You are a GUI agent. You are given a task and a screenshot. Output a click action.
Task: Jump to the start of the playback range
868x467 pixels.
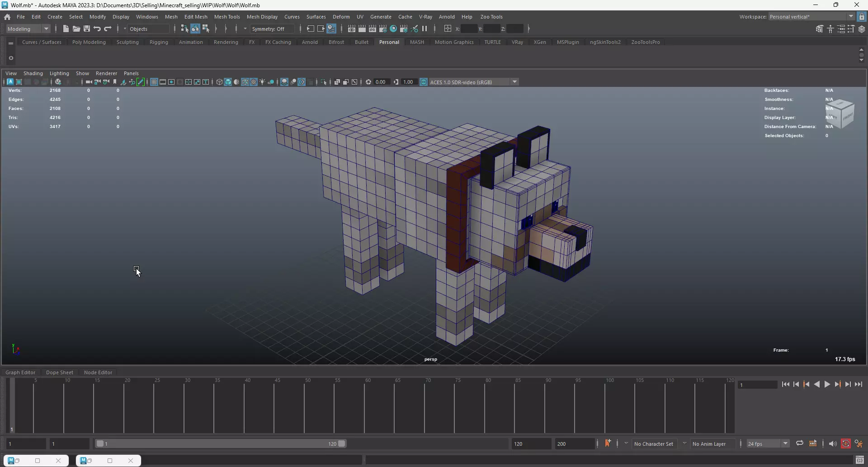(x=786, y=384)
